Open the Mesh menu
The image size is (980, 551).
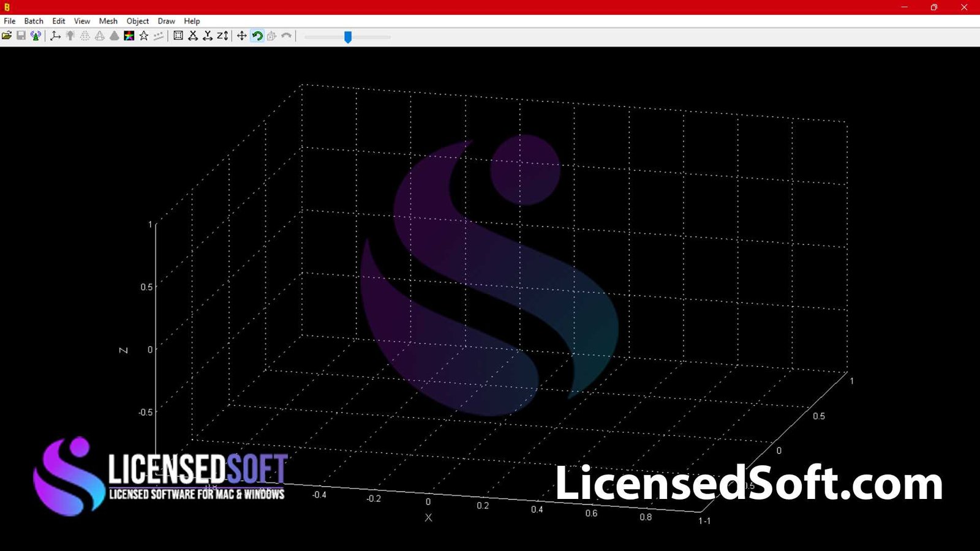pyautogui.click(x=108, y=21)
